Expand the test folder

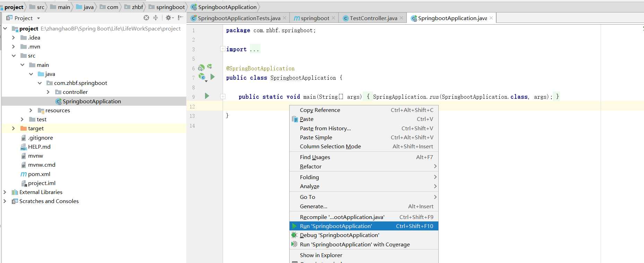[22, 119]
